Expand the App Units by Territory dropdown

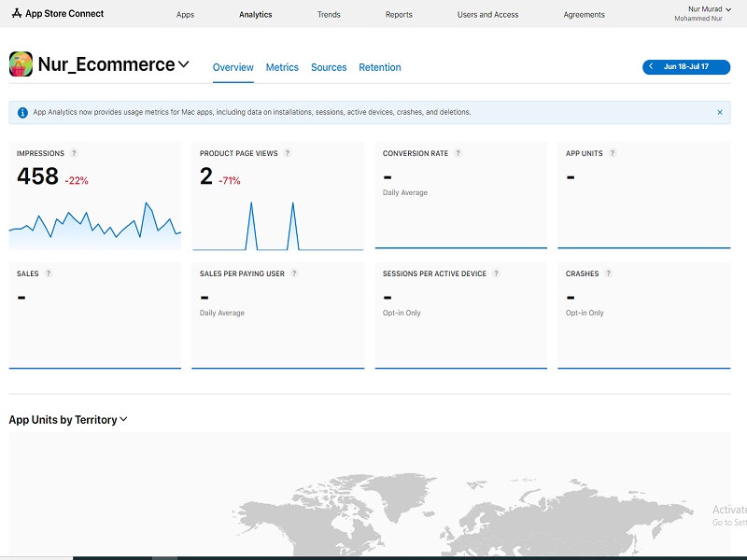click(123, 420)
